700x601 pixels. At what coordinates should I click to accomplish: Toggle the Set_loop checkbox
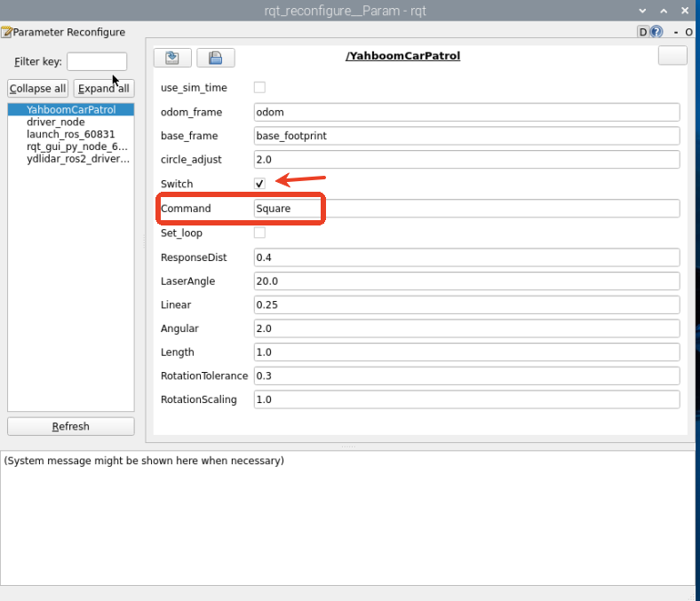click(x=259, y=233)
